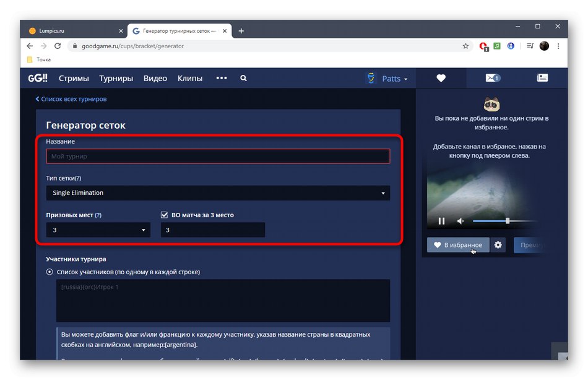
Task: Click the browser back arrow
Action: coord(30,46)
